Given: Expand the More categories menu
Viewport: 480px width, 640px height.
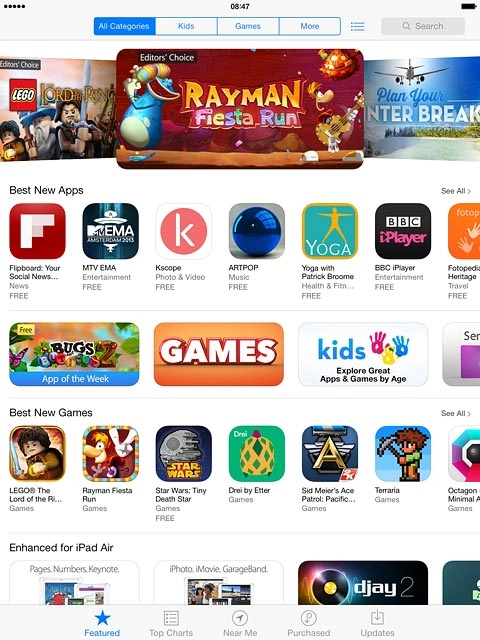Looking at the screenshot, I should (310, 26).
